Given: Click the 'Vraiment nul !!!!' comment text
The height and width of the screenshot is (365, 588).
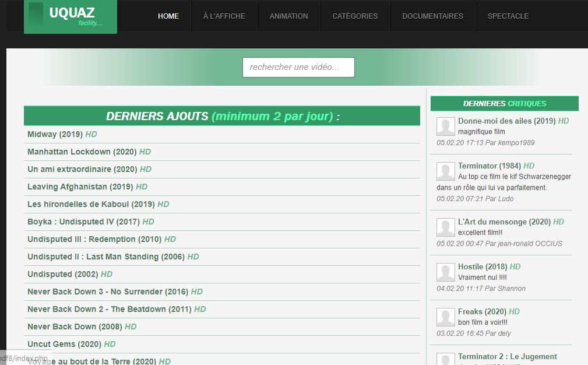Looking at the screenshot, I should click(x=483, y=278).
